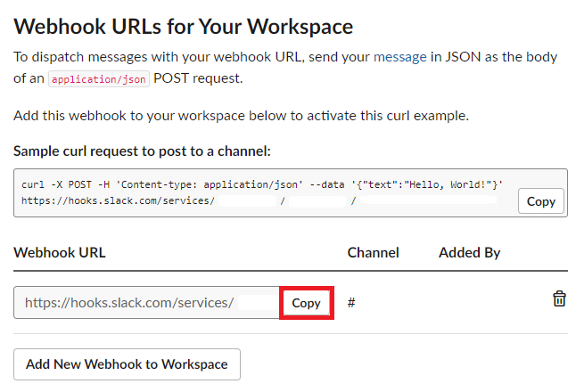Click the 'Webhook URL' column header

60,253
